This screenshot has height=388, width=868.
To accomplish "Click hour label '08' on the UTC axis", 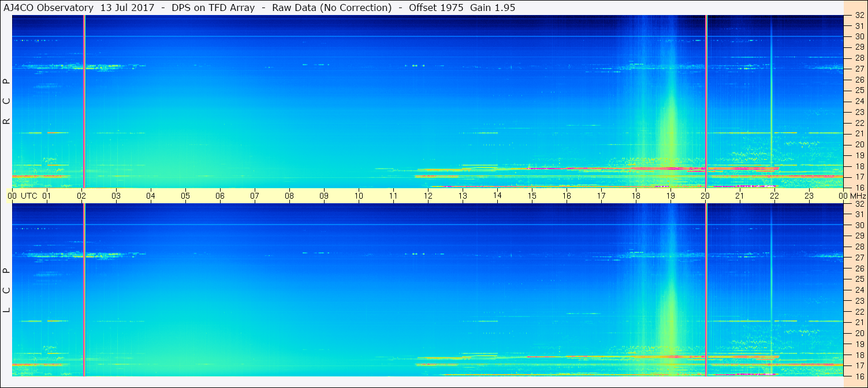I will (289, 196).
